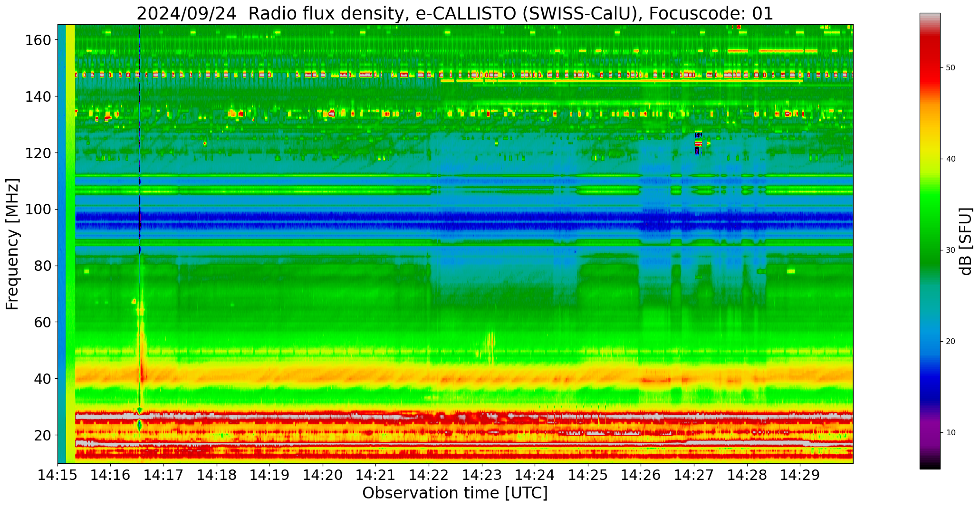
Task: Click the 14:27 time tick label
Action: (694, 474)
